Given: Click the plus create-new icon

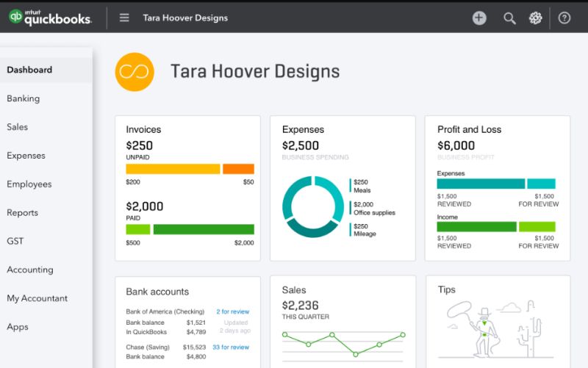Looking at the screenshot, I should tap(479, 18).
